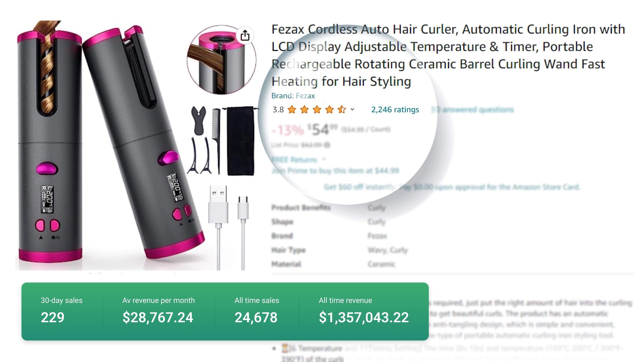This screenshot has height=362, width=644.
Task: Click the info icon beside List Price
Action: coord(327,145)
